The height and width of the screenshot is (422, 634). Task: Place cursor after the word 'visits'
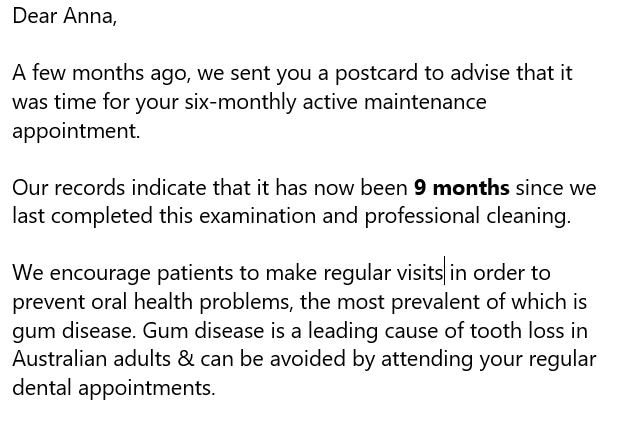point(444,272)
